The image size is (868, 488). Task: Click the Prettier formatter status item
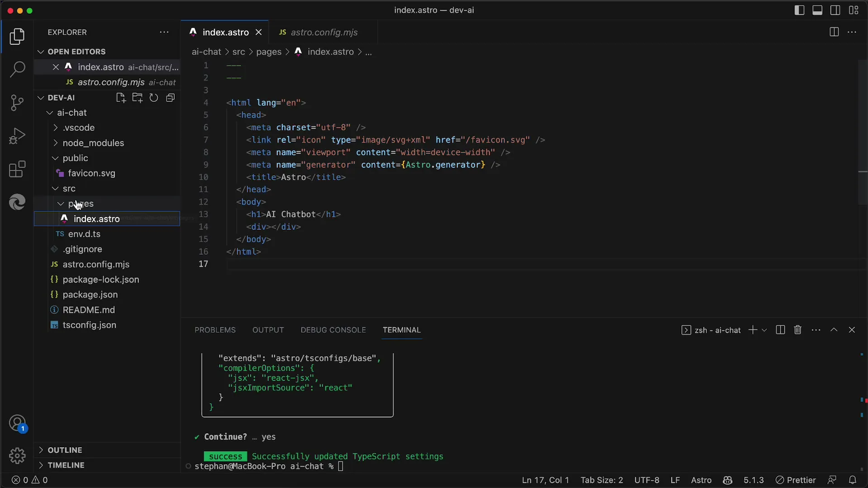(796, 480)
